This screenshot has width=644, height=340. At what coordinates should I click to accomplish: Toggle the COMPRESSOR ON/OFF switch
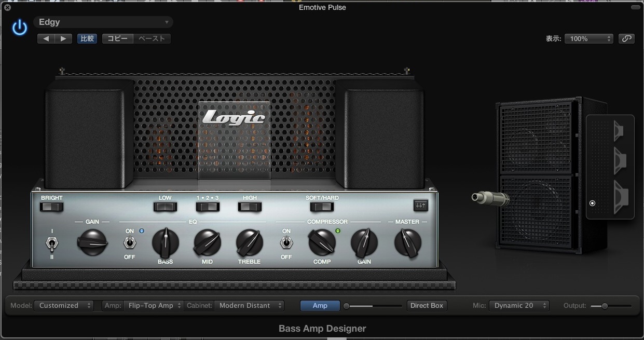pos(286,243)
